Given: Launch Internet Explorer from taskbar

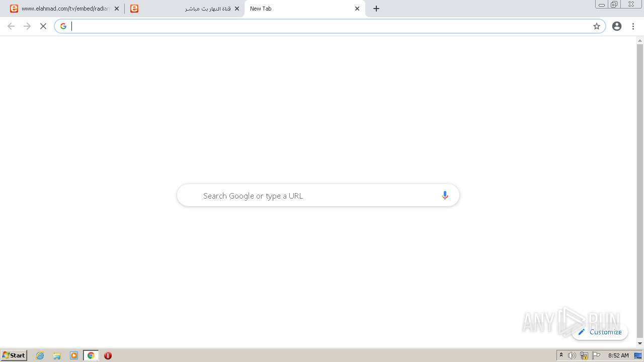Looking at the screenshot, I should (x=40, y=355).
